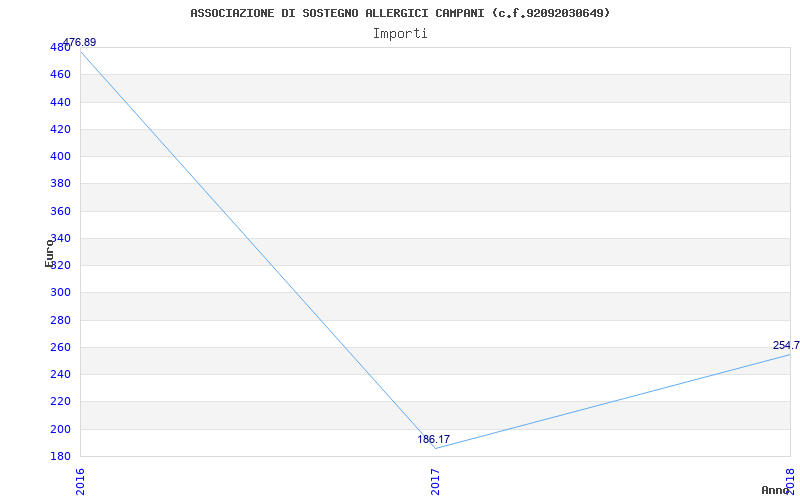The image size is (800, 500).
Task: Click the 2016 x-axis label
Action: (80, 482)
